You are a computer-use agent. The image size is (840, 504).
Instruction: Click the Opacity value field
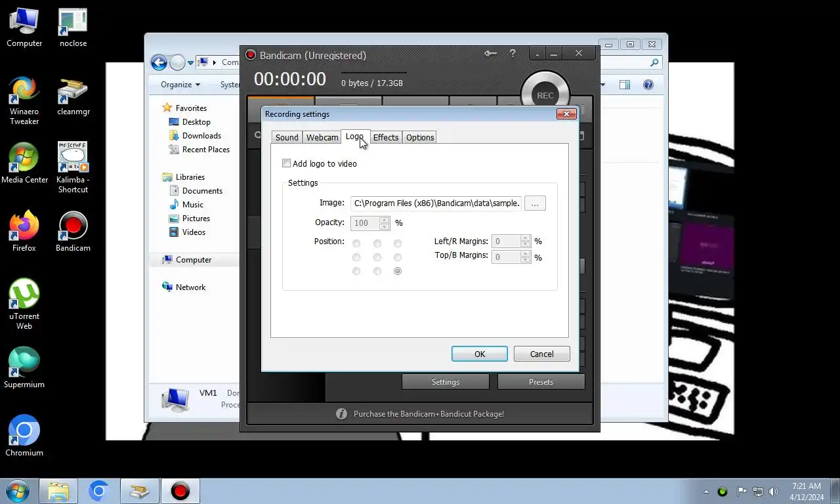click(x=366, y=223)
